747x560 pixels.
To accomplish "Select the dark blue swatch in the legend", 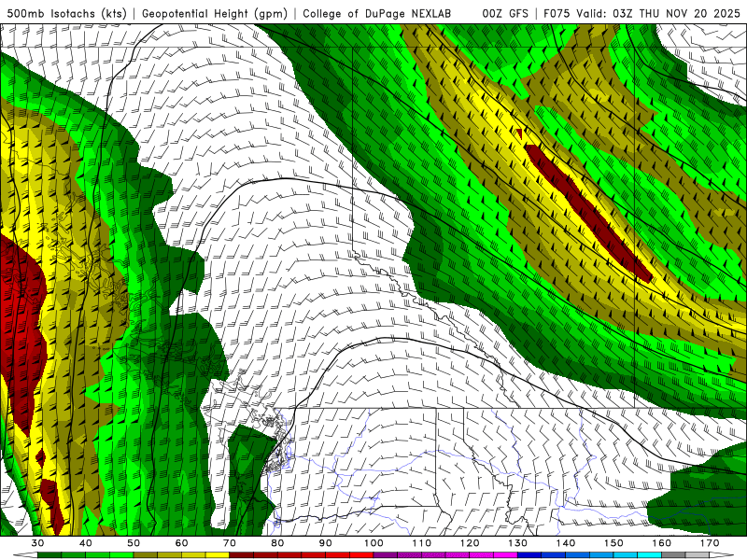I will point(529,555).
